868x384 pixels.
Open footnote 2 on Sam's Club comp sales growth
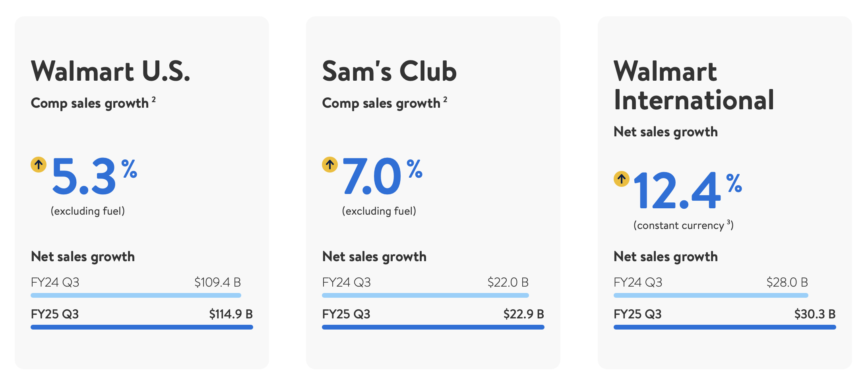point(445,99)
